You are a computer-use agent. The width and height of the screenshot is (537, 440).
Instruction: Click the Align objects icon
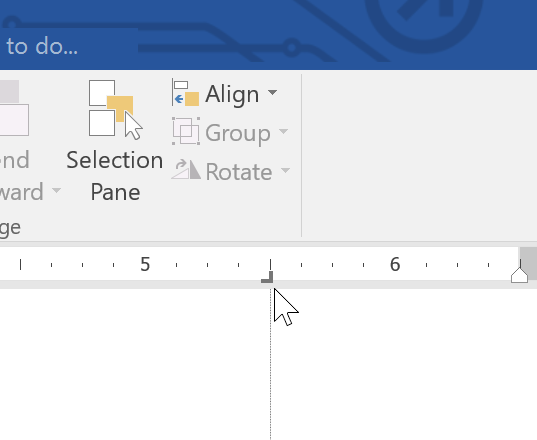pos(186,93)
